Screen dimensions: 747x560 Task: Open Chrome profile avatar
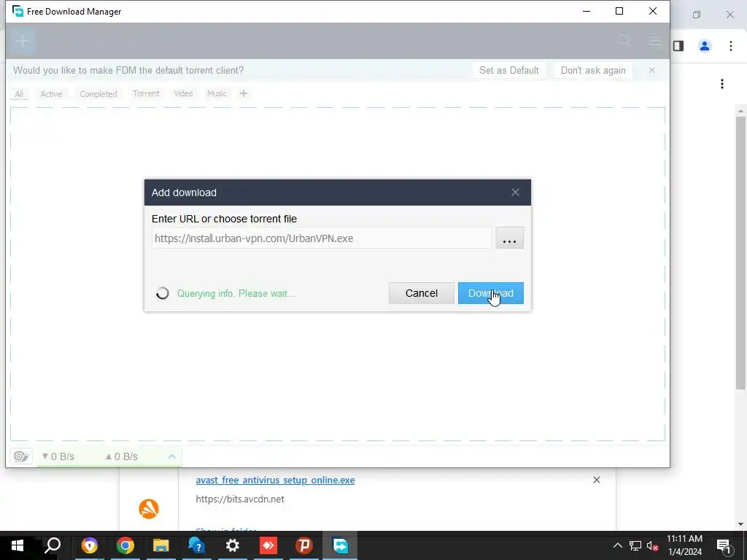click(704, 46)
